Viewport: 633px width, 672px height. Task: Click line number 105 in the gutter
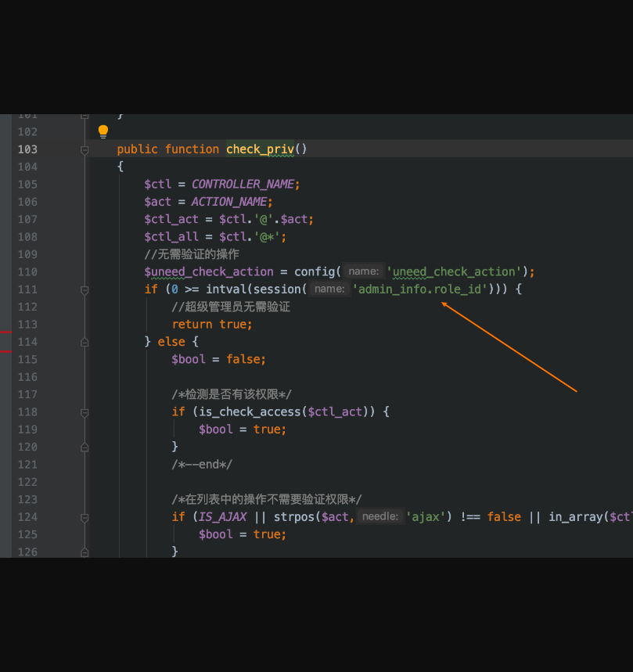tap(27, 185)
